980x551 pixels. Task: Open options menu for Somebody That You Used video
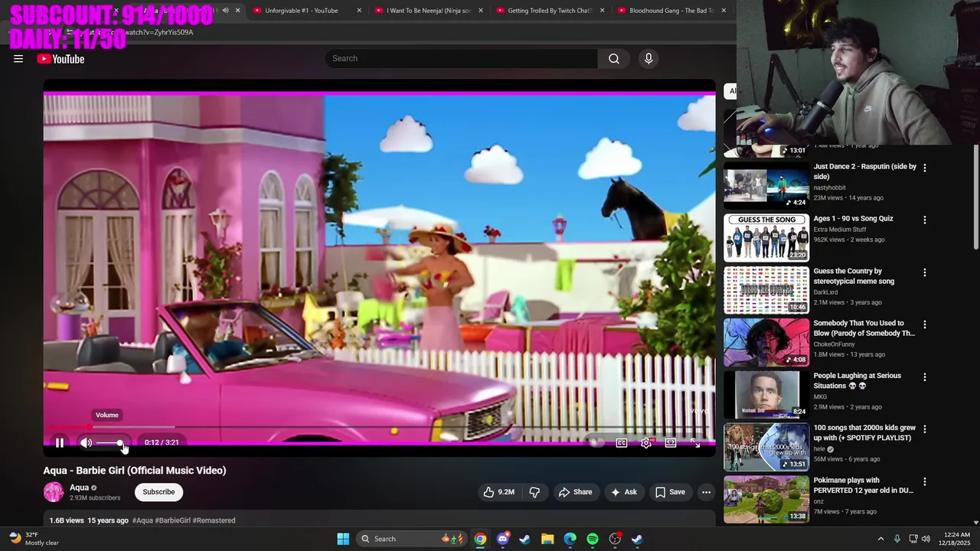click(925, 324)
